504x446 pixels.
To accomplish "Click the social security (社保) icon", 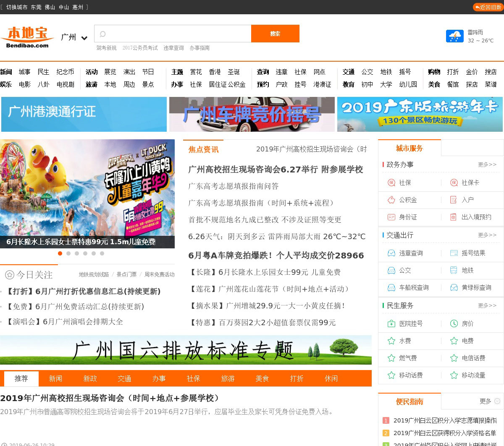I will [x=391, y=183].
